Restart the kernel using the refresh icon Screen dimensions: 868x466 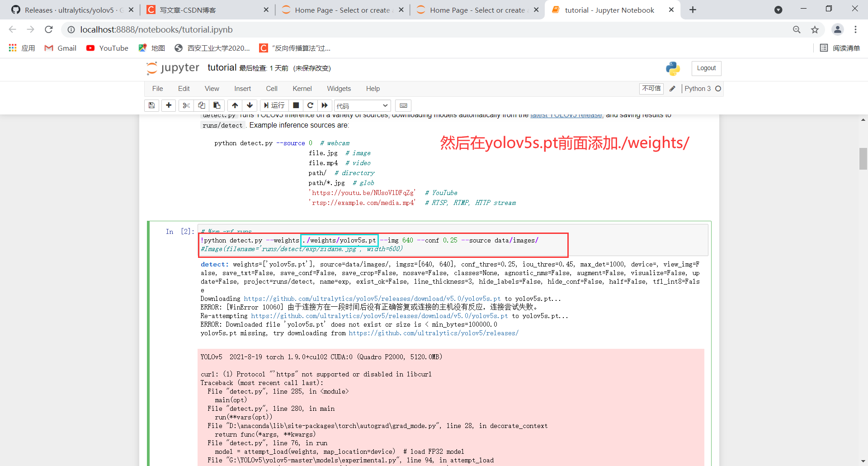311,105
